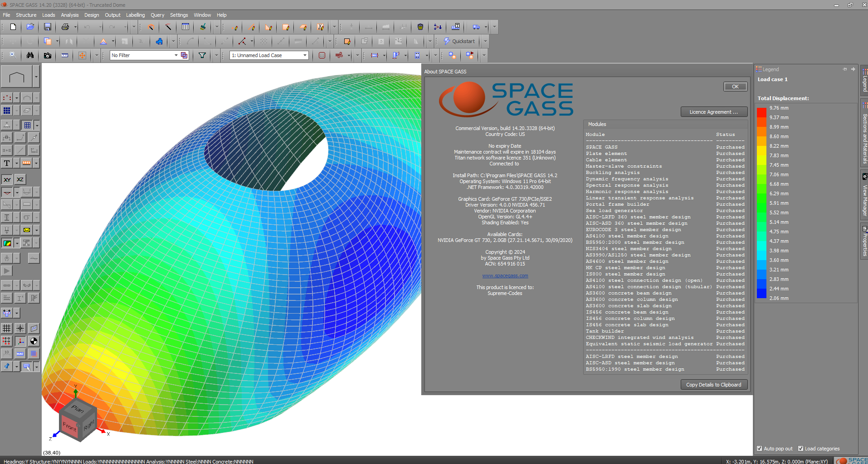This screenshot has height=464, width=868.
Task: Select the XY plane view button
Action: tap(7, 179)
